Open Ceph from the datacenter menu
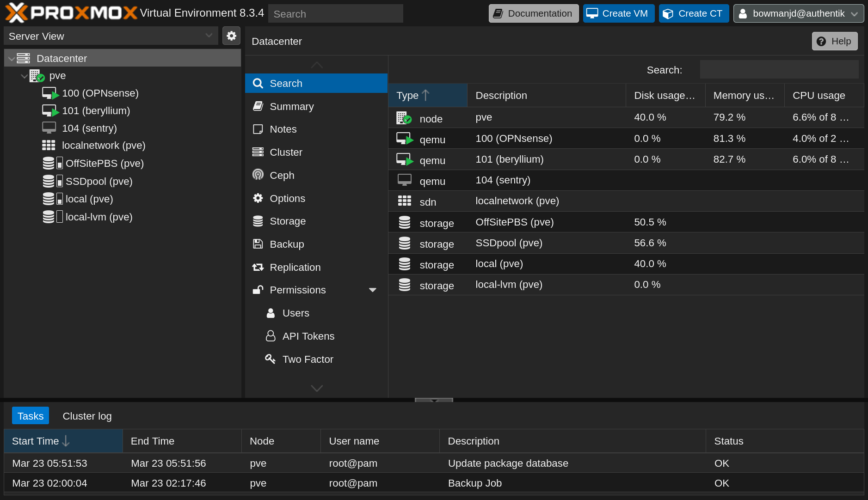Screen dimensions: 868x500 click(282, 175)
